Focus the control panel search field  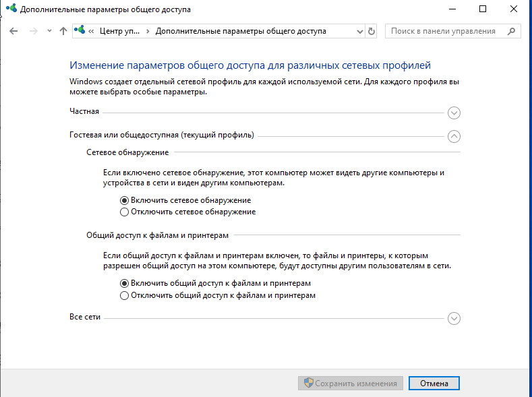click(453, 31)
